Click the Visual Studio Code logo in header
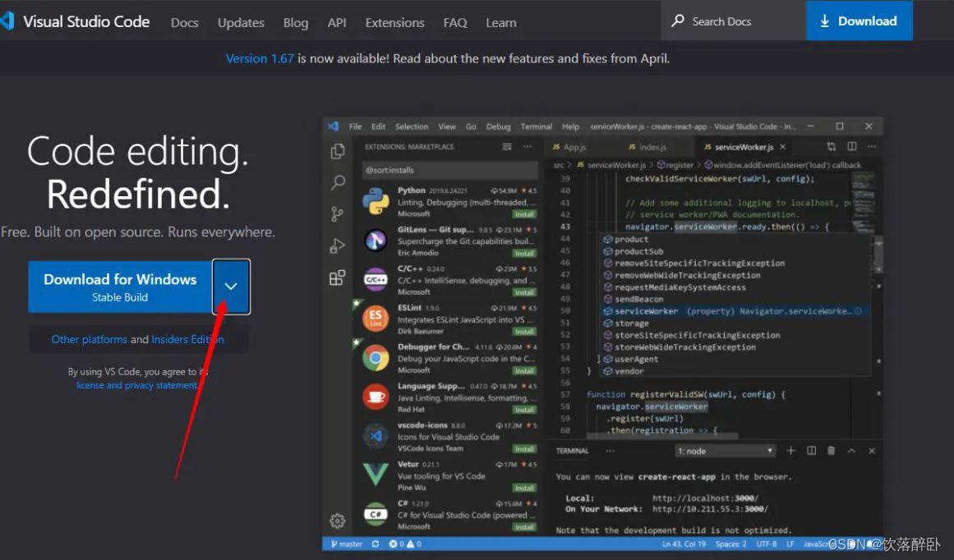 click(7, 21)
